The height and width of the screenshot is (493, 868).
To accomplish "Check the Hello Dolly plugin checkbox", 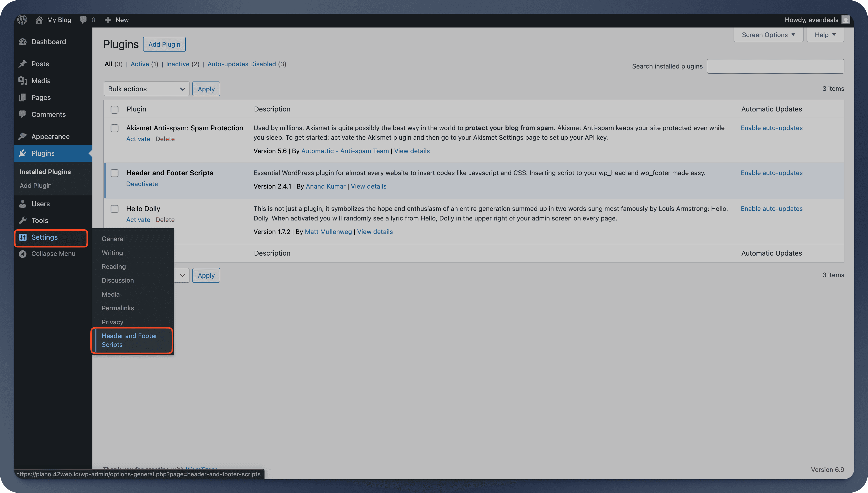I will [115, 209].
